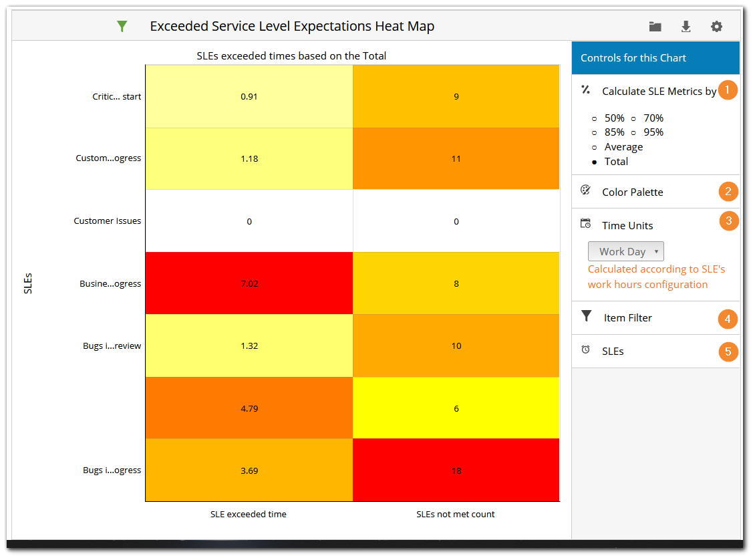This screenshot has height=560, width=755.
Task: Click the percent icon beside Calculate SLE Metrics
Action: coord(586,90)
